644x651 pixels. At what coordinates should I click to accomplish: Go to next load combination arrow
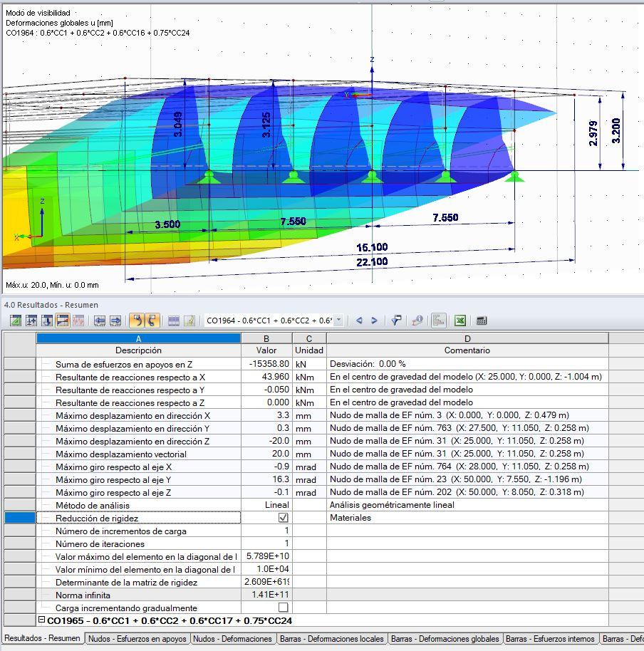coord(374,321)
